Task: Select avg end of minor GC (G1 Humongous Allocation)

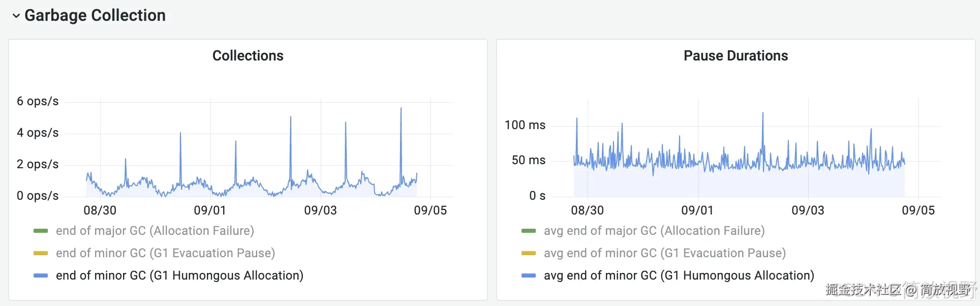Action: point(679,276)
